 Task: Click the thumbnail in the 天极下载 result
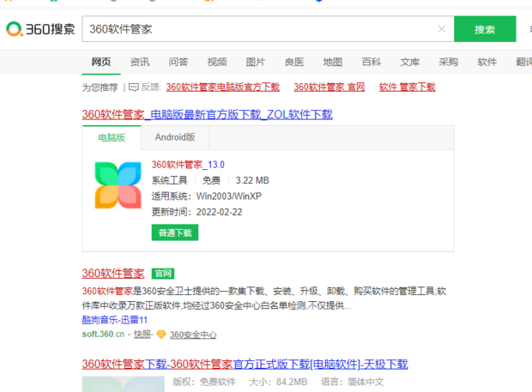[x=124, y=384]
